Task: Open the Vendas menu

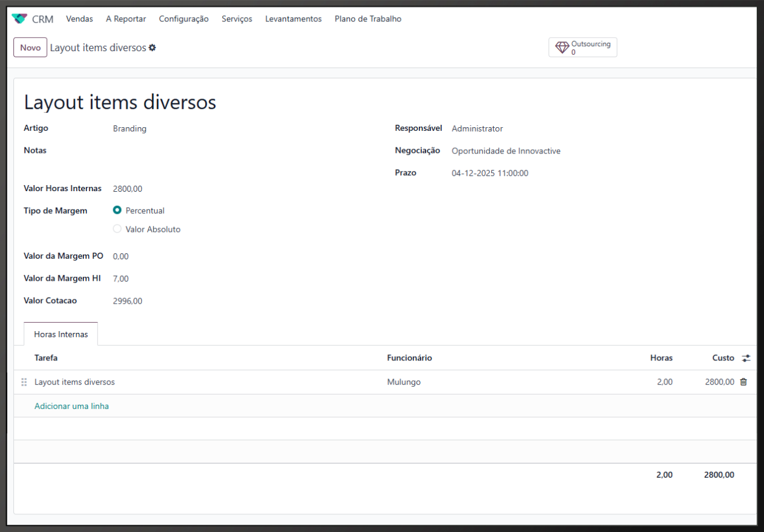Action: (79, 19)
